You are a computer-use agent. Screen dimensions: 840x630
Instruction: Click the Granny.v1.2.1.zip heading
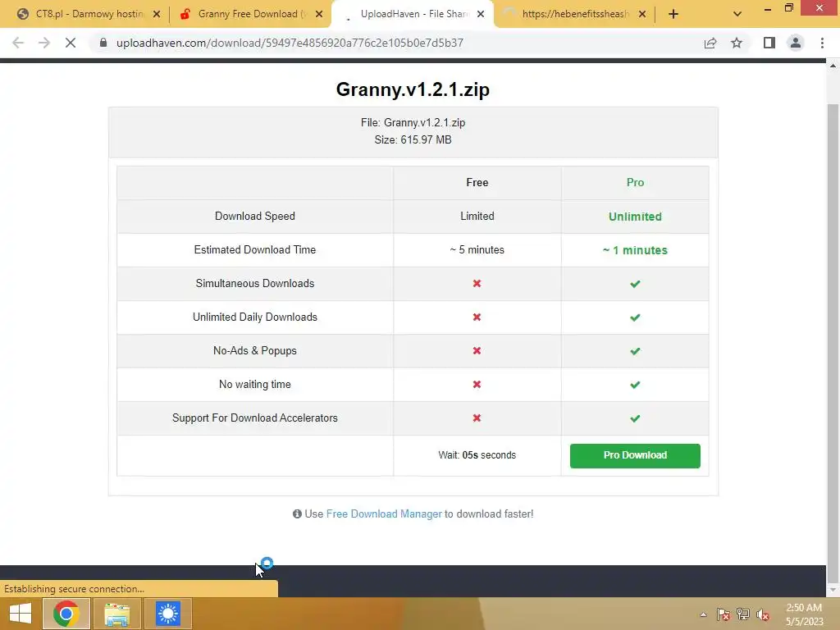click(x=413, y=89)
